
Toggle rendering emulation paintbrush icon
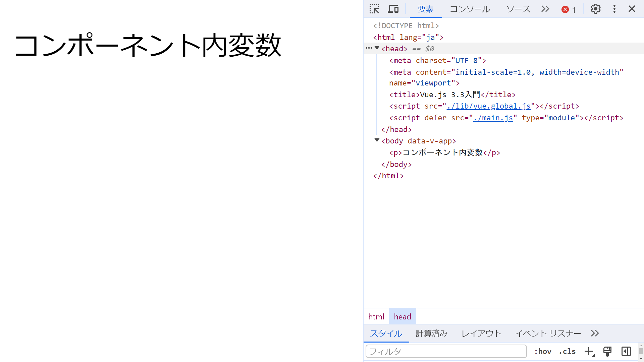607,351
